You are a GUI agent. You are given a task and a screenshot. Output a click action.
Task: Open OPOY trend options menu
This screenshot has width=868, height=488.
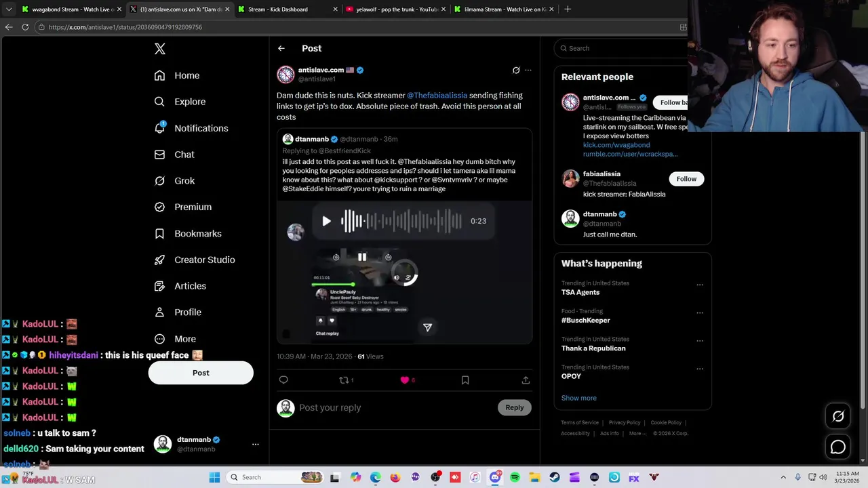point(700,369)
